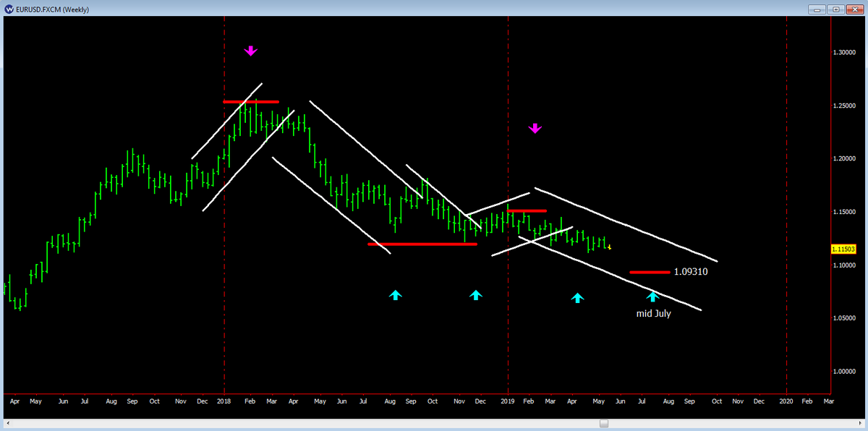This screenshot has height=431, width=868.
Task: Select the magenta down arrow above the 2018 peak
Action: pyautogui.click(x=250, y=51)
